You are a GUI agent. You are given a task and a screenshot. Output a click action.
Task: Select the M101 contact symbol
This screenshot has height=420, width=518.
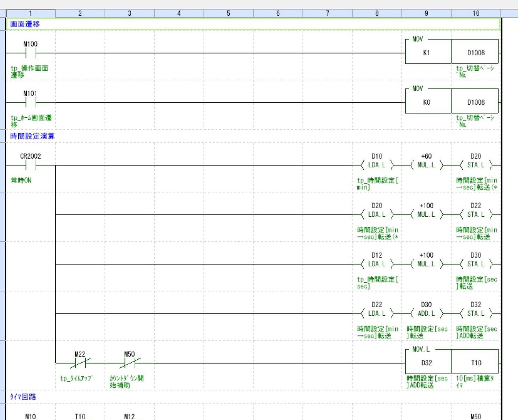31,103
